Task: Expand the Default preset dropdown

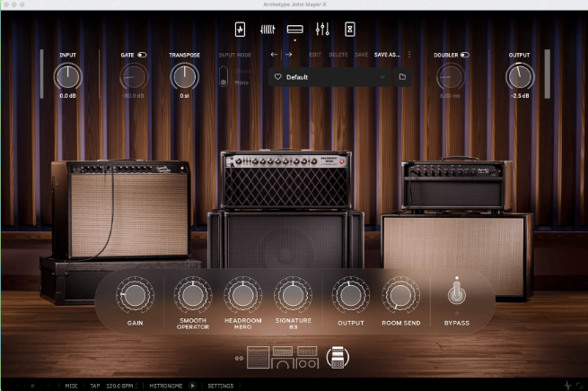Action: 382,77
